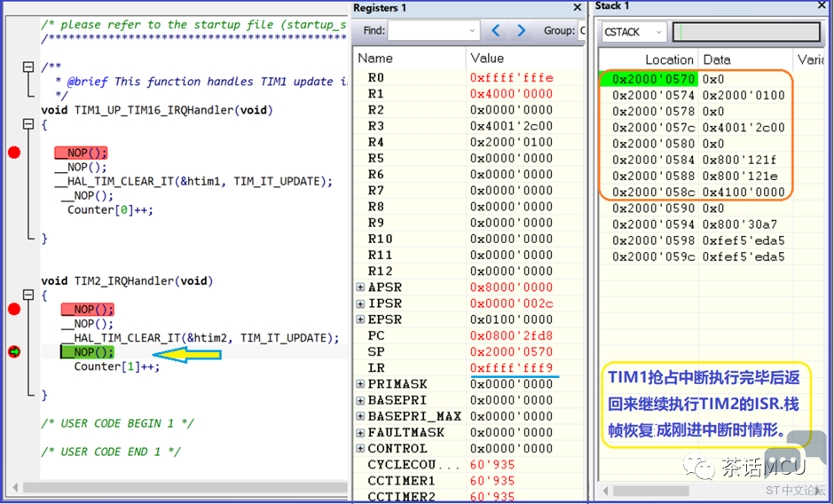This screenshot has width=834, height=504.
Task: Select the R4 register row
Action: [468, 142]
